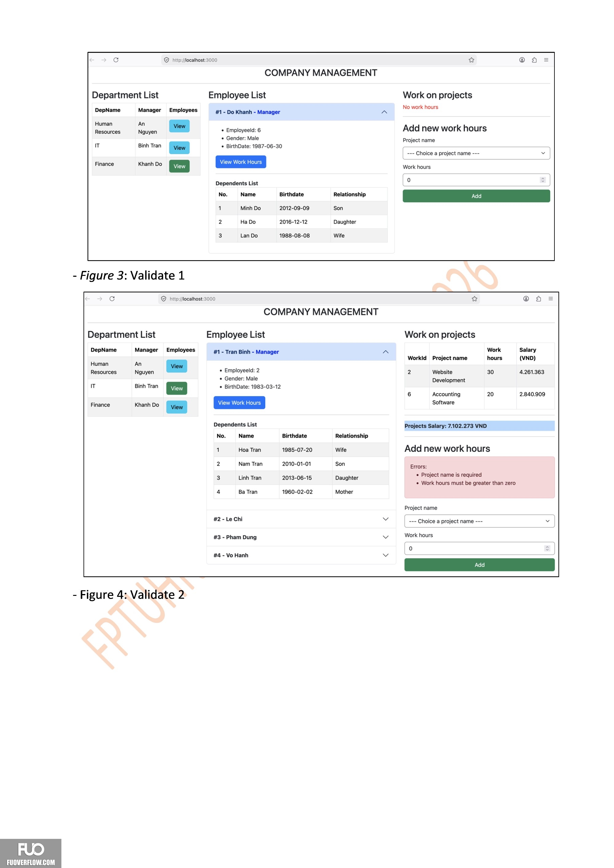This screenshot has height=868, width=614.
Task: Click work hours field in Figure 4
Action: (x=479, y=549)
